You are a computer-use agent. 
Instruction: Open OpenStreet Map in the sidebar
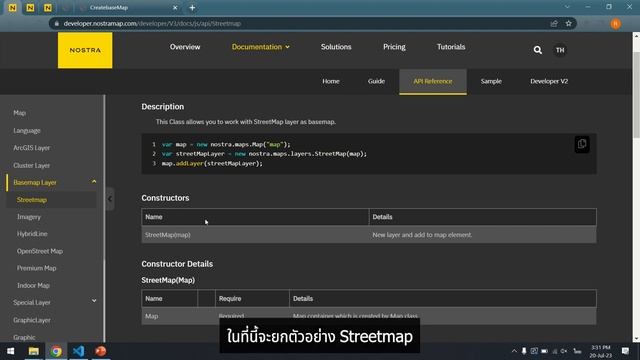(x=40, y=251)
